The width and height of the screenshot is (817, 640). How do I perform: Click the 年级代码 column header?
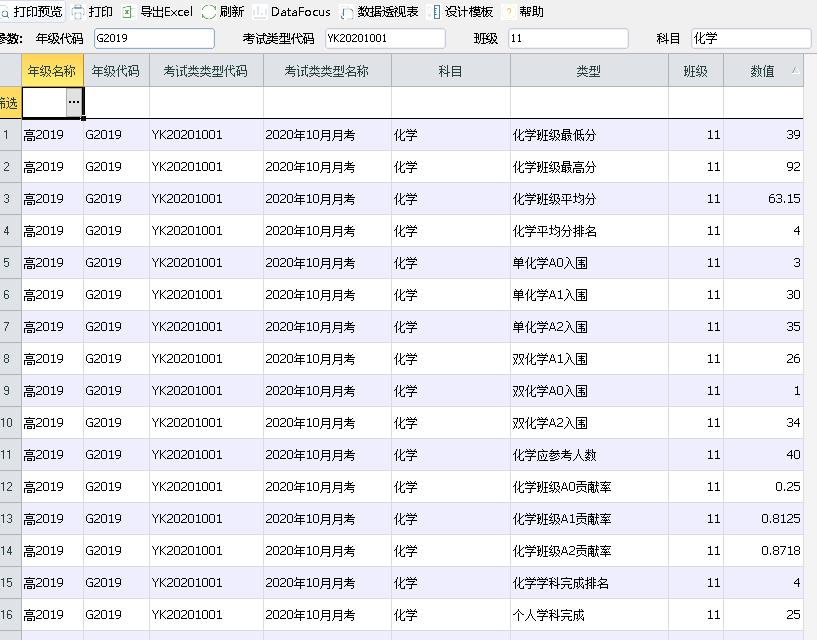116,70
